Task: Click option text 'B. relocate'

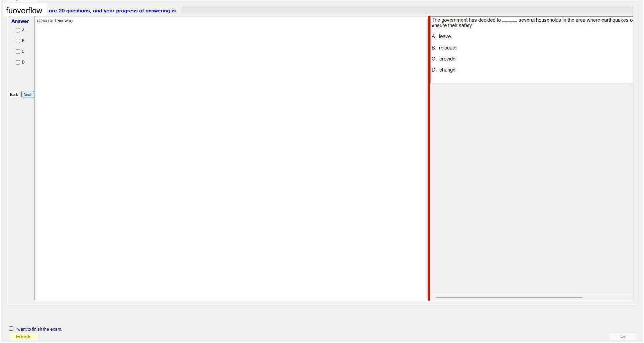Action: pos(444,48)
